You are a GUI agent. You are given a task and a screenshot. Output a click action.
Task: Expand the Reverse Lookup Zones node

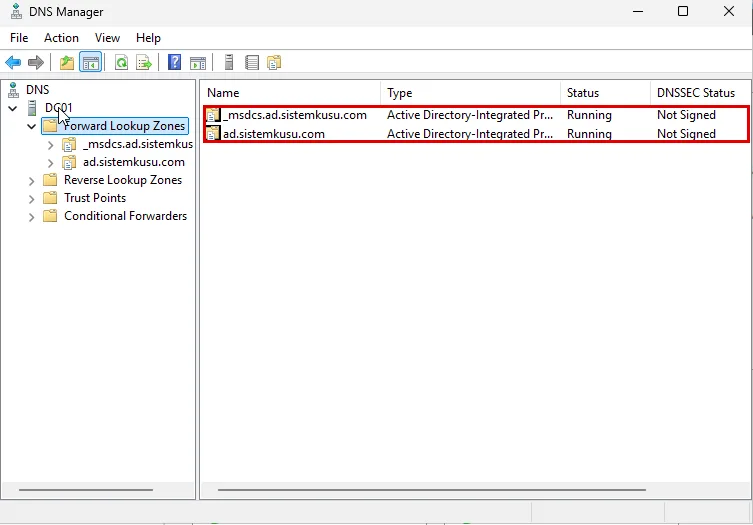pos(32,182)
